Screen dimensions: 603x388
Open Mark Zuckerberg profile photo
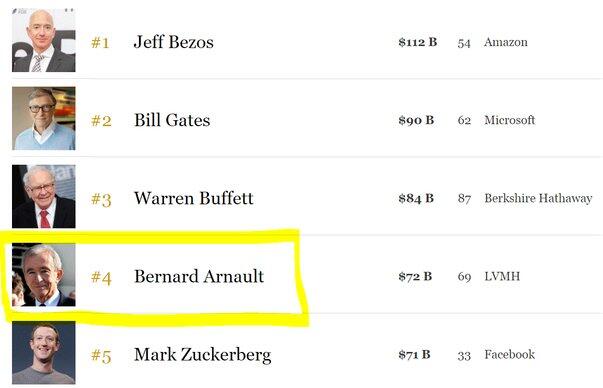coord(44,353)
